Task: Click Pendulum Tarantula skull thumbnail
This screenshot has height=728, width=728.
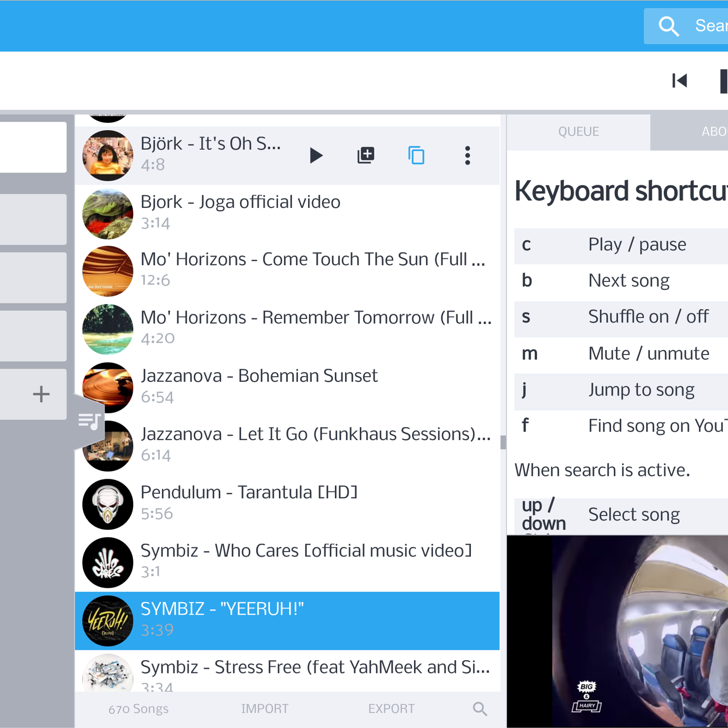Action: click(108, 504)
